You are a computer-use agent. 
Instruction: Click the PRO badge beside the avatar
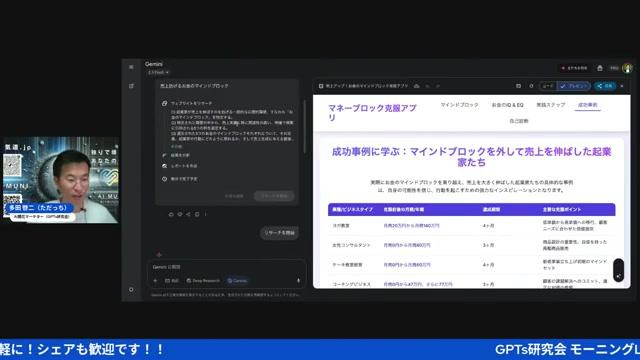click(x=614, y=68)
